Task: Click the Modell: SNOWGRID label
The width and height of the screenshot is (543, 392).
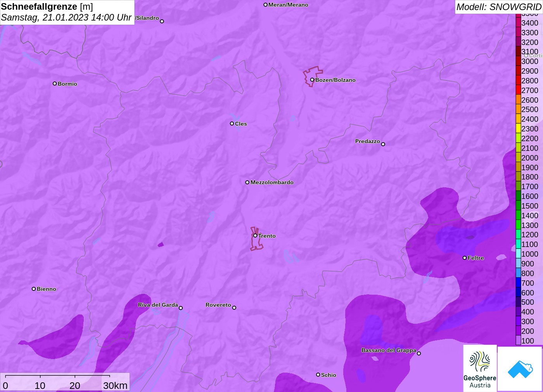Action: pos(498,7)
